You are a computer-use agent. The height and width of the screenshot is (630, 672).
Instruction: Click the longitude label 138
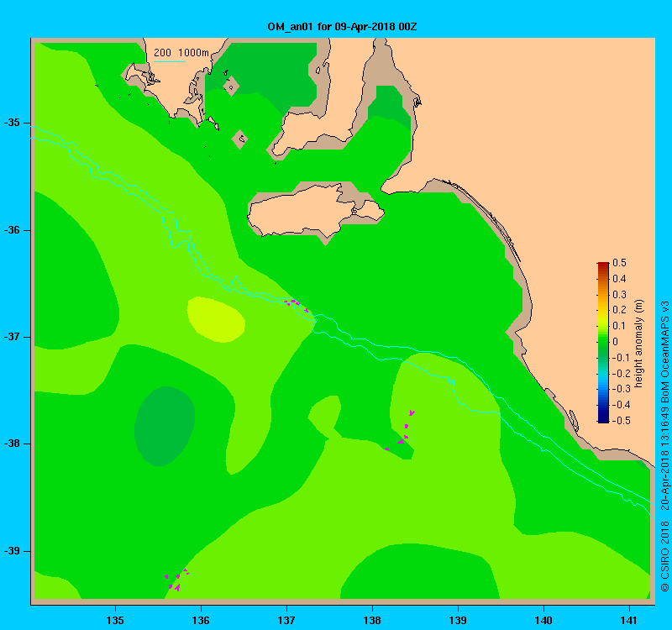coord(372,620)
